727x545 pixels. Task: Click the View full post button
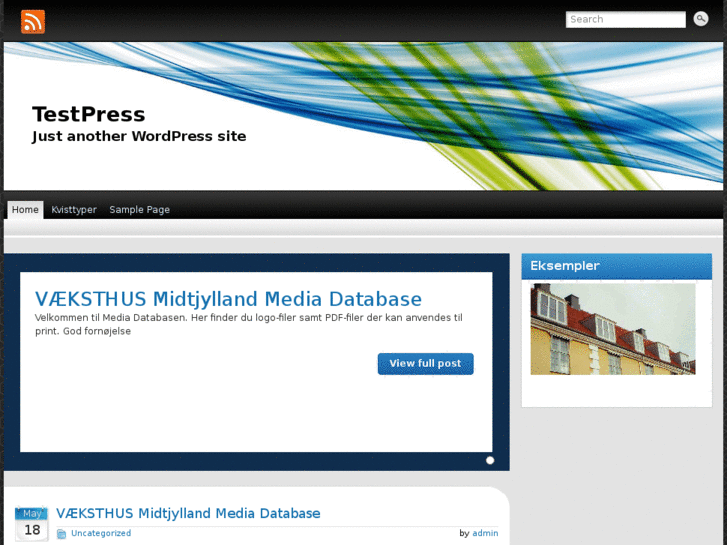point(426,364)
